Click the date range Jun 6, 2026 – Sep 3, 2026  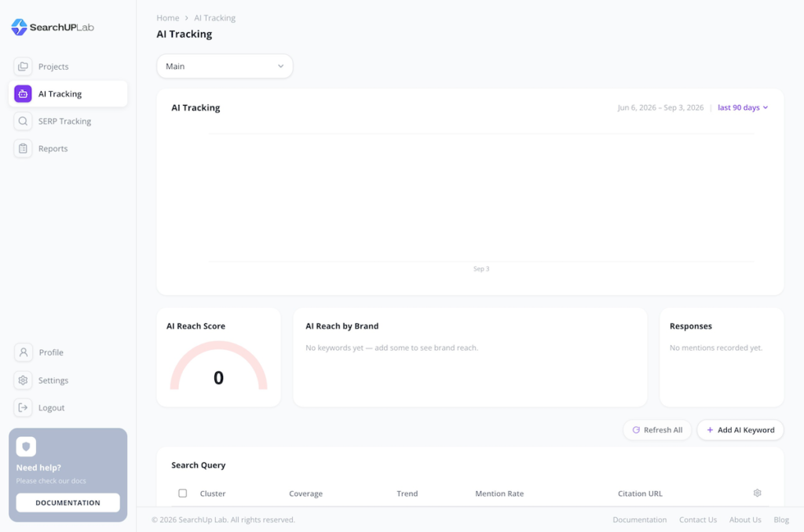pos(660,107)
